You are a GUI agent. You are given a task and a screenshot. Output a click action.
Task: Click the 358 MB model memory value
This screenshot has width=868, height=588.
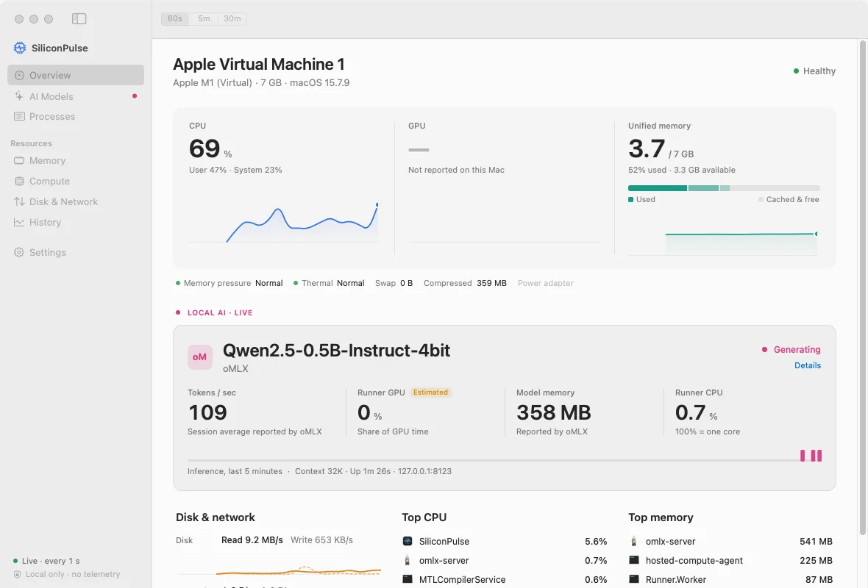click(x=554, y=412)
